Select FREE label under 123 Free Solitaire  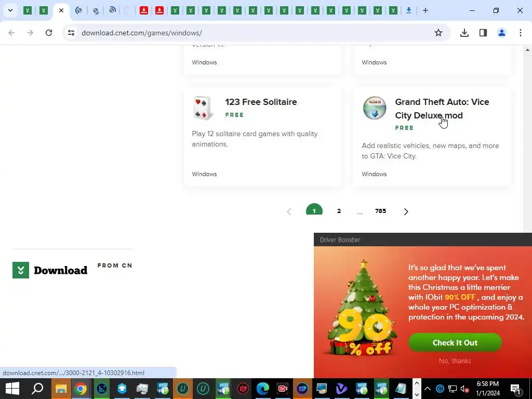[234, 115]
